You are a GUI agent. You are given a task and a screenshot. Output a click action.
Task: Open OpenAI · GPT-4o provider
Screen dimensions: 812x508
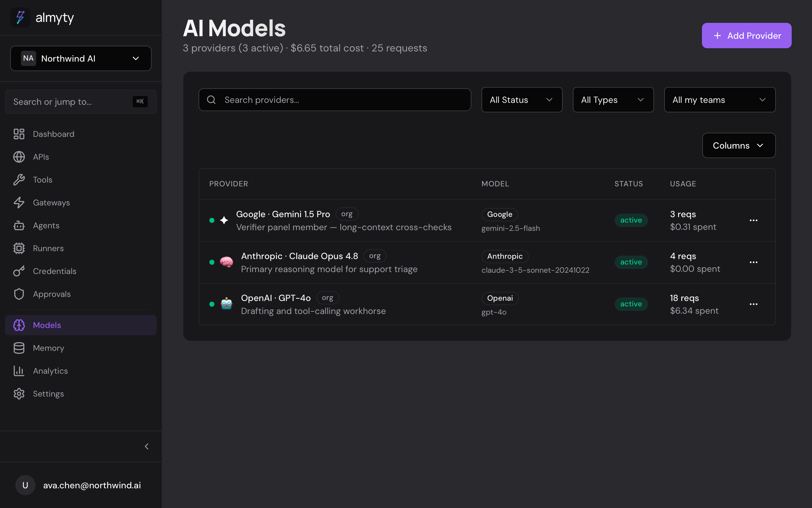tap(276, 298)
